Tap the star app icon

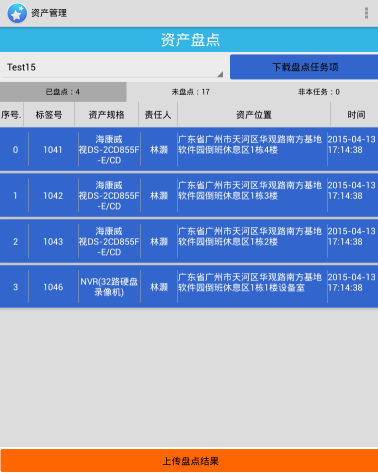[x=17, y=13]
